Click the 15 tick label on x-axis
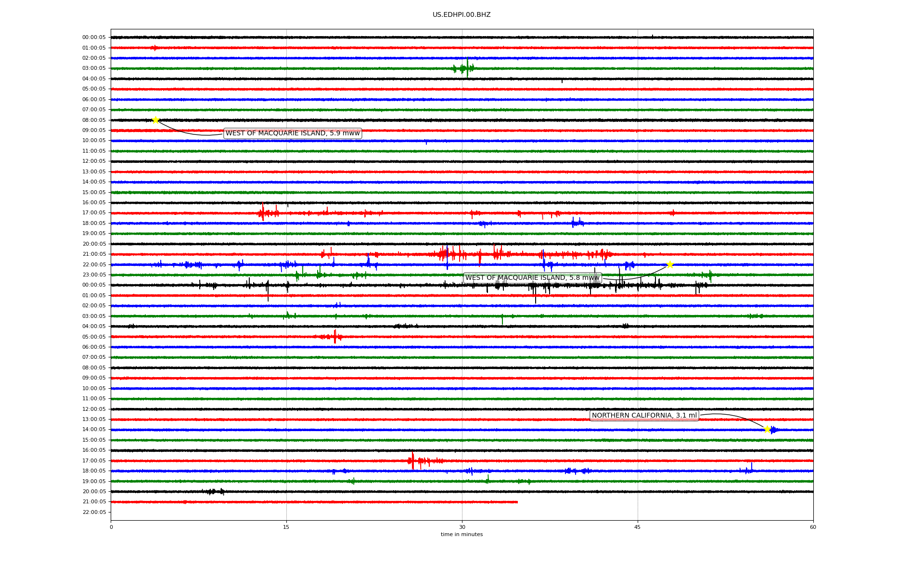 (x=286, y=527)
